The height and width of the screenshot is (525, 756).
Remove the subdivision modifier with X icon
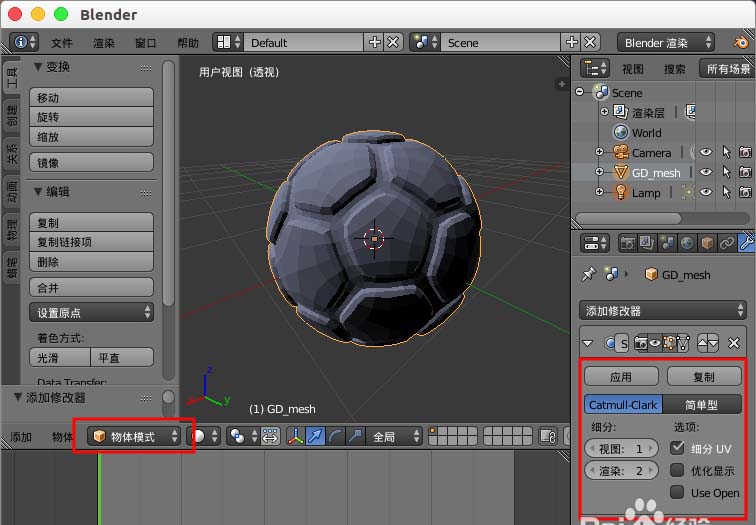(733, 343)
